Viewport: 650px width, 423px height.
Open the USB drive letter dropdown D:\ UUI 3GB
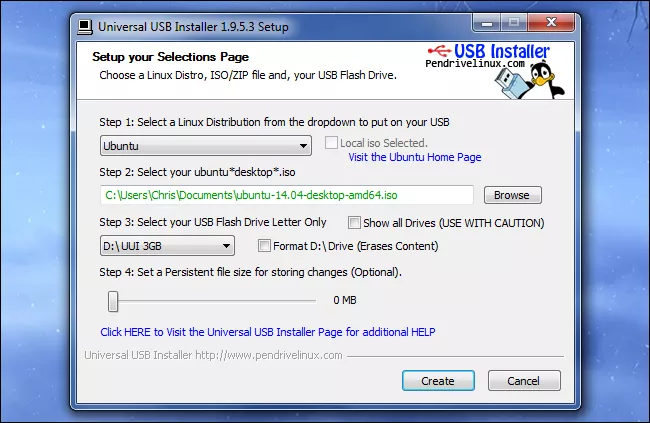pyautogui.click(x=167, y=246)
